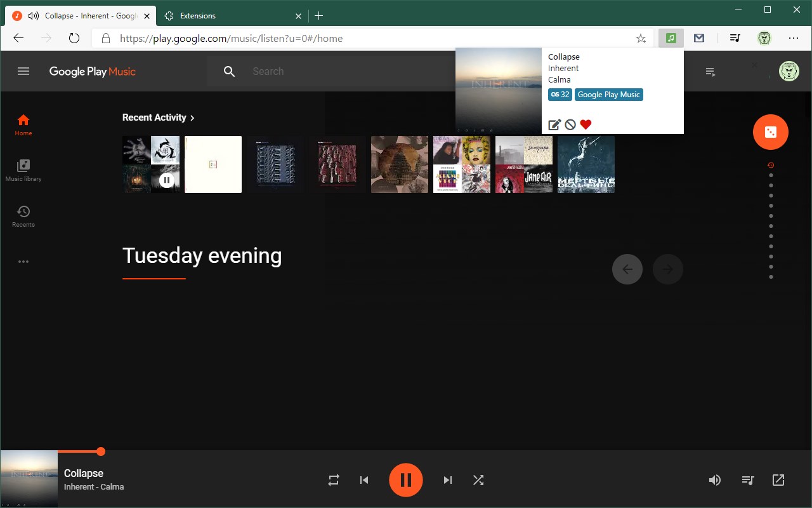Open the cream-colored album in Recent Activity

pyautogui.click(x=213, y=164)
